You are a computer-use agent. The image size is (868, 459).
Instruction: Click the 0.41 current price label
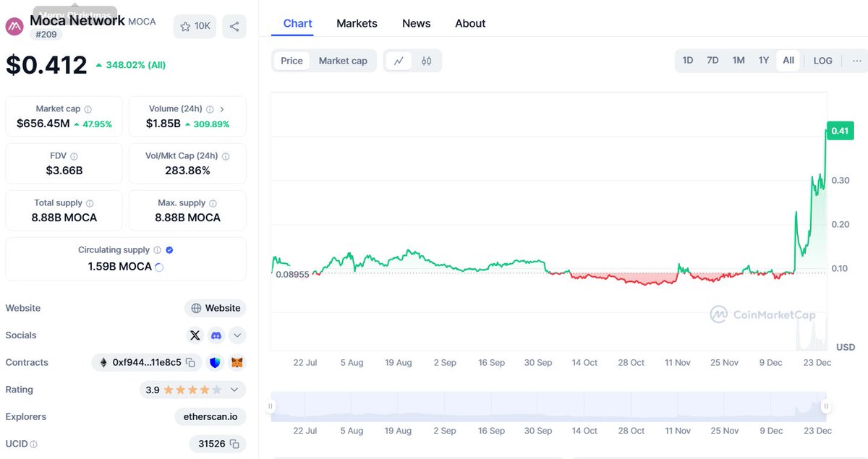point(841,131)
